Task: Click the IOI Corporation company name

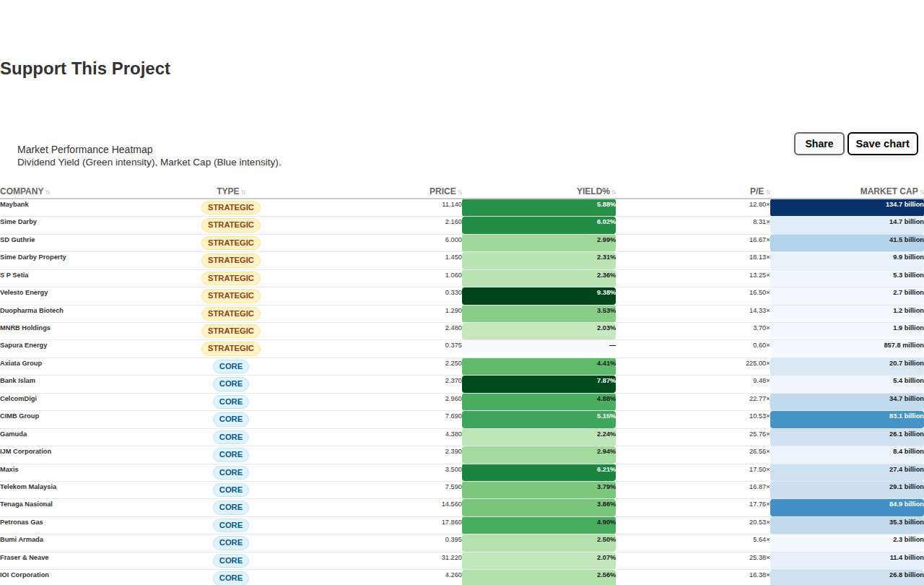Action: (25, 575)
